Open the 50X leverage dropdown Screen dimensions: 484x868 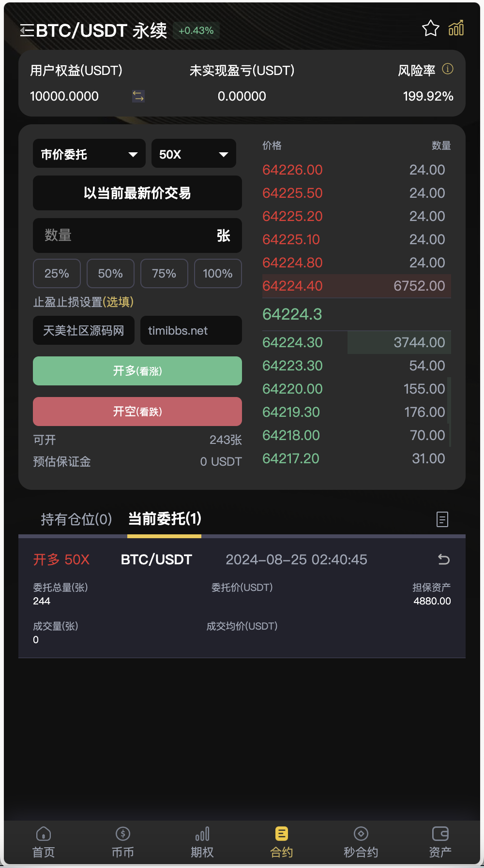[x=193, y=154]
